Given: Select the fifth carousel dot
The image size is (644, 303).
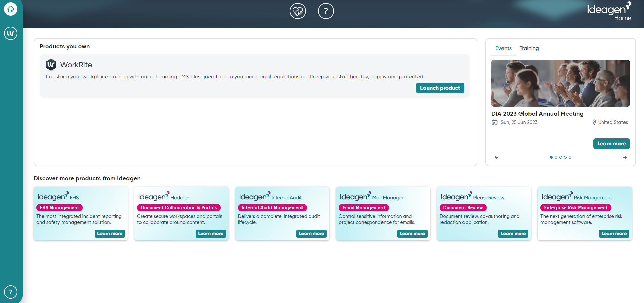Looking at the screenshot, I should pyautogui.click(x=570, y=157).
